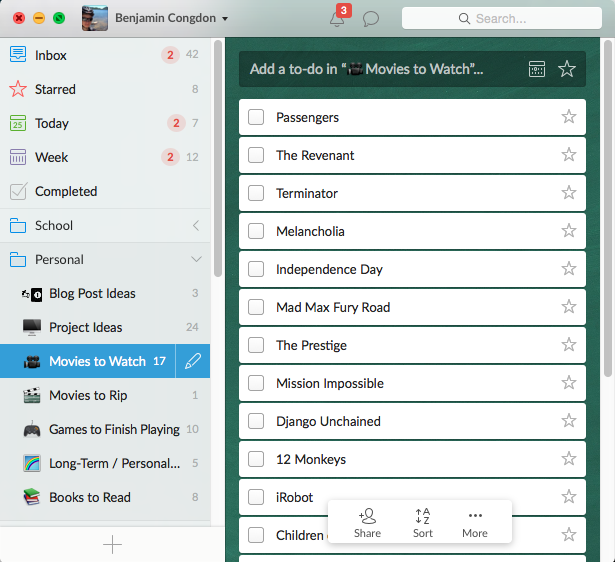Check off iRobot
615x562 pixels.
pyautogui.click(x=256, y=497)
